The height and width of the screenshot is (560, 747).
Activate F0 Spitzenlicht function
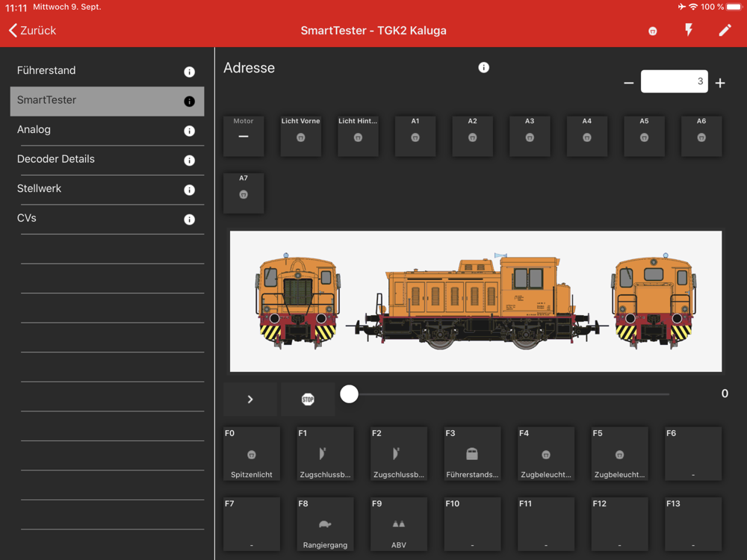(x=252, y=454)
